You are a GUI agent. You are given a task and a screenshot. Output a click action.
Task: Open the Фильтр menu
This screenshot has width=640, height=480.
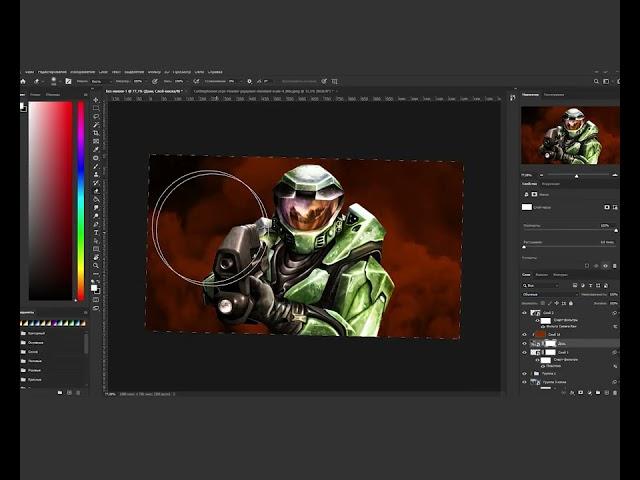(x=154, y=72)
